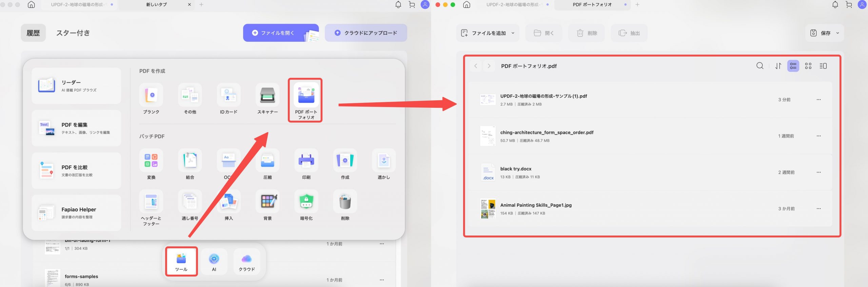Open the batch 圧縮 tool
This screenshot has width=868, height=287.
tap(268, 160)
